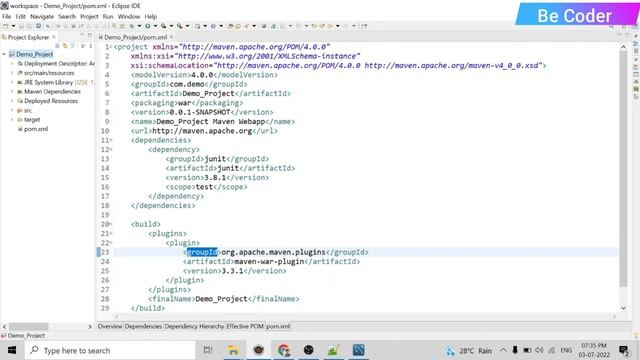Click the weather 28°C Rain widget
The image size is (640, 360).
469,351
